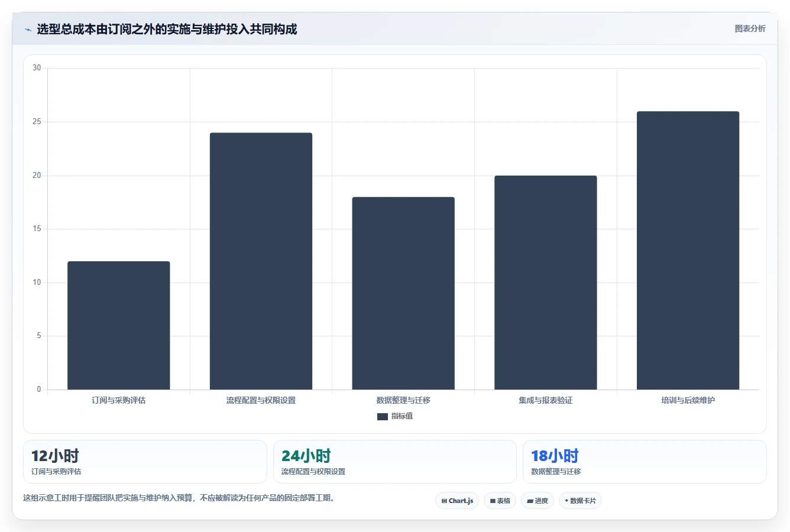The image size is (790, 532).
Task: Click the 指标值 legend label
Action: coord(402,416)
